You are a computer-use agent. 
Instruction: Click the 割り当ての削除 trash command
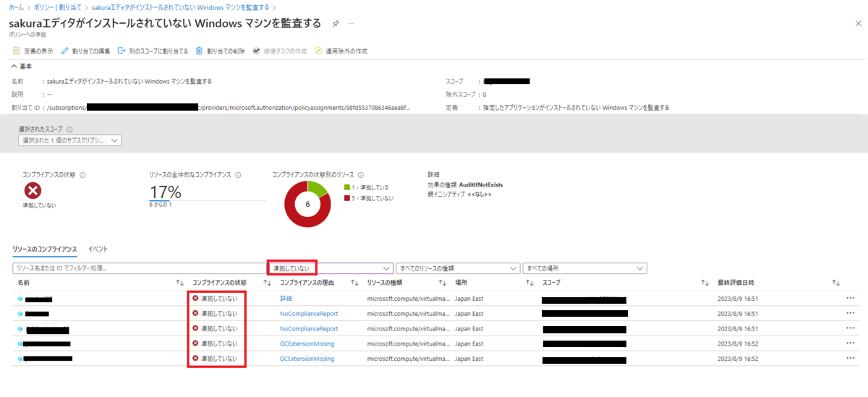tap(220, 51)
